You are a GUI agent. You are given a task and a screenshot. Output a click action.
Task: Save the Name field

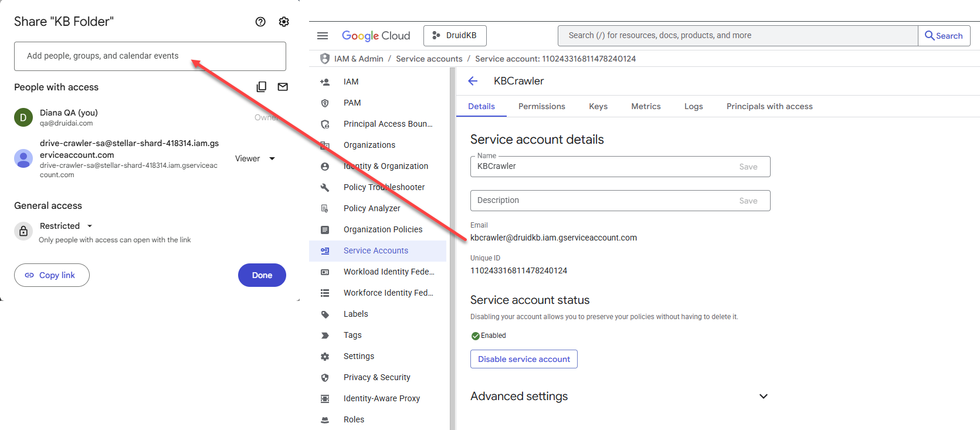748,167
